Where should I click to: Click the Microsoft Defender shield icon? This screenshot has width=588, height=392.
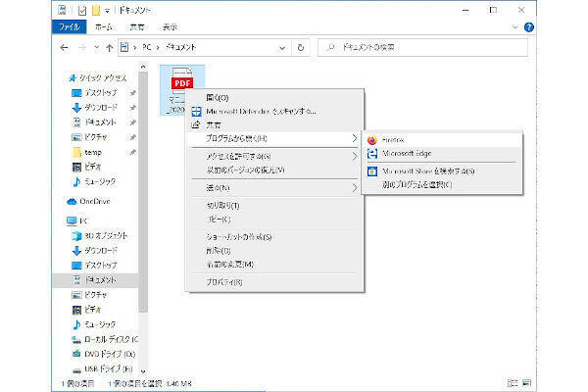tap(196, 112)
